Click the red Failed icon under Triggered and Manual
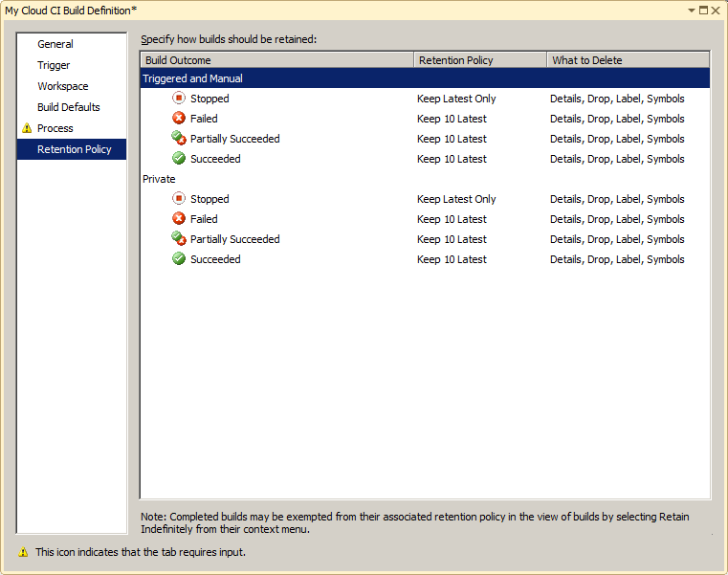This screenshot has height=575, width=728. click(179, 119)
